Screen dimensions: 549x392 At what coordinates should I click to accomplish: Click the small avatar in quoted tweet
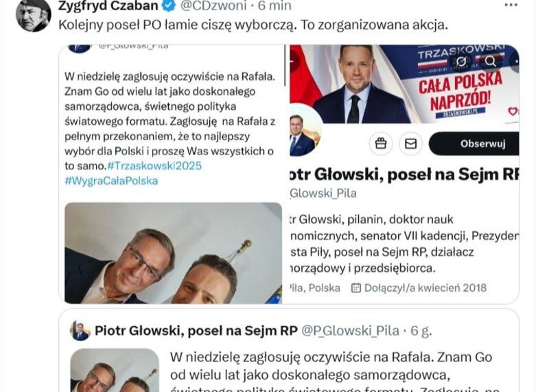pyautogui.click(x=80, y=331)
